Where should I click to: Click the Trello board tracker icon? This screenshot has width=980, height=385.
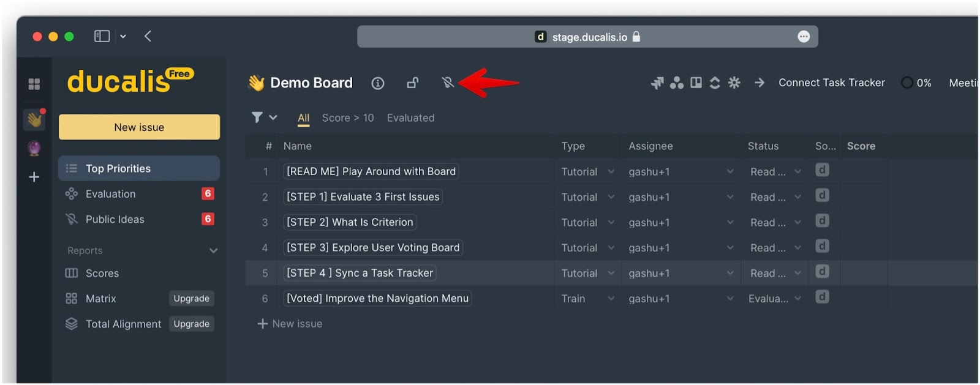tap(696, 83)
